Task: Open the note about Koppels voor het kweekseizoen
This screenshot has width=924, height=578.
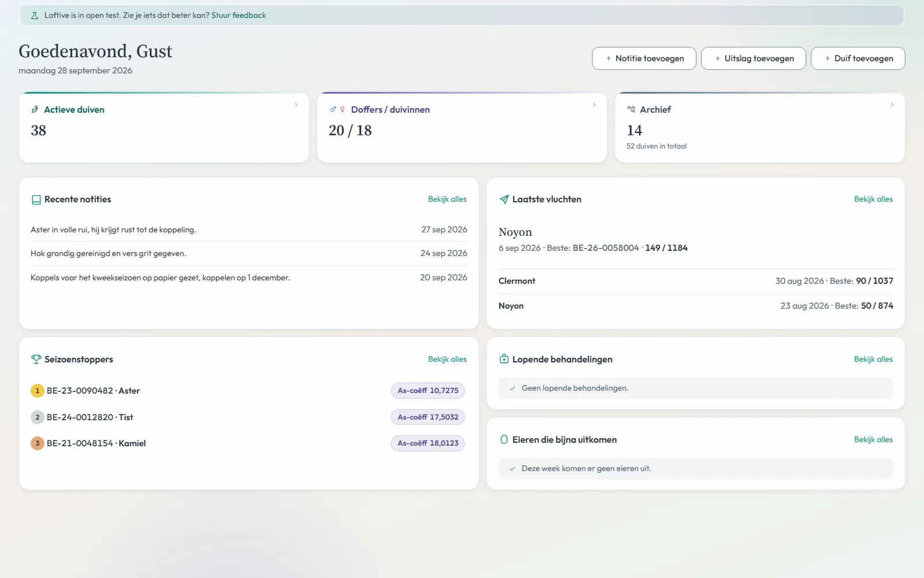Action: 249,277
